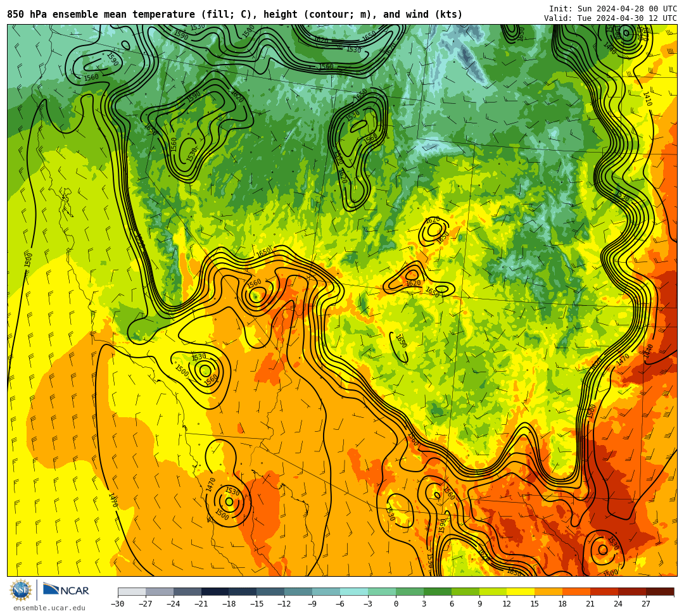Click the darkest brown colorbar swatch right of 27
The image size is (684, 616).
pos(660,591)
